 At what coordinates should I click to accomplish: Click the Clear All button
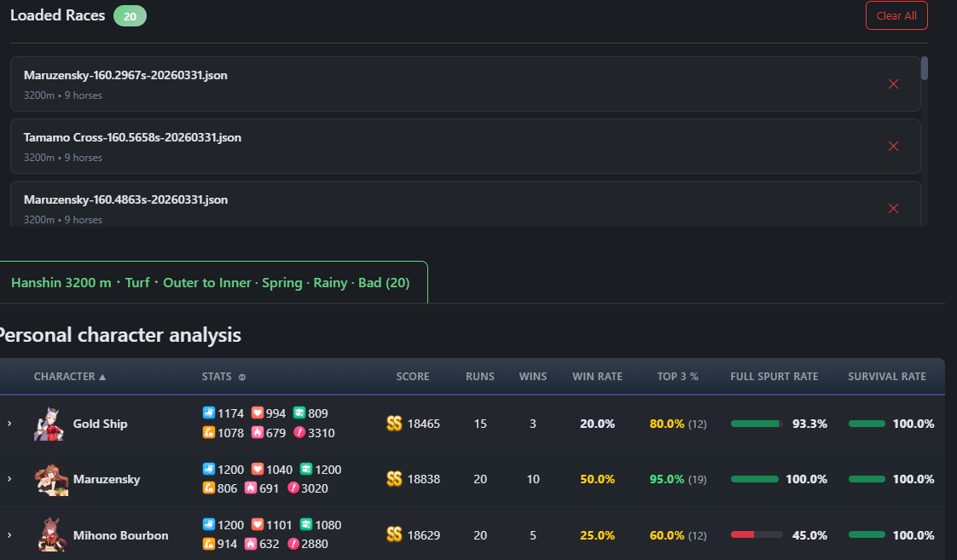click(896, 16)
